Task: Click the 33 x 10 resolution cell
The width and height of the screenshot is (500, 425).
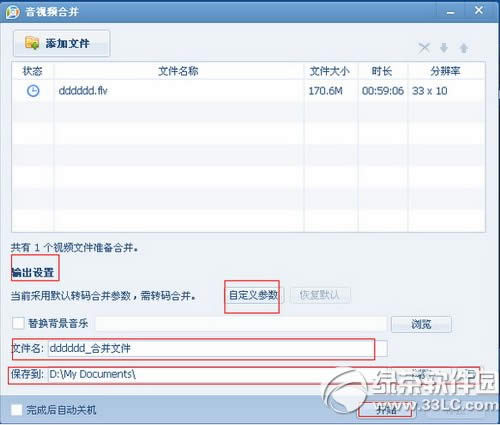Action: tap(430, 91)
